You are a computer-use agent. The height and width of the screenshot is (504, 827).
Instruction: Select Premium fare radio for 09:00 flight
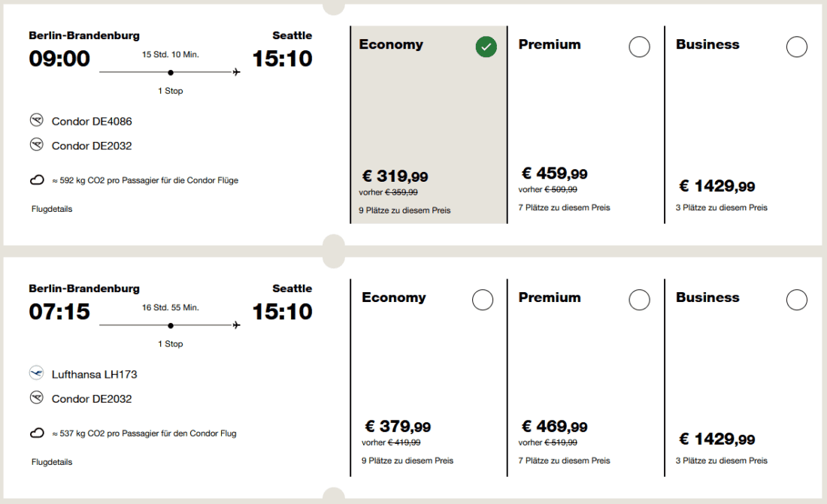(639, 47)
